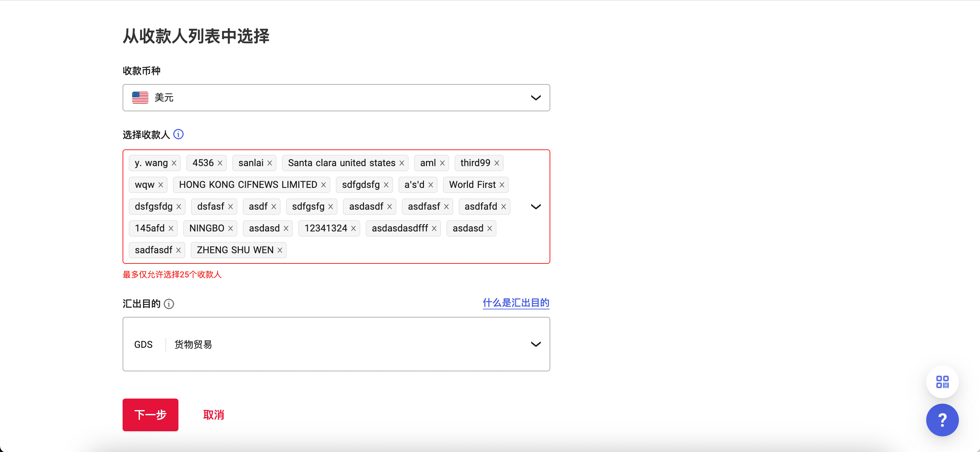This screenshot has width=980, height=452.
Task: Collapse the recipient list with the chevron
Action: pyautogui.click(x=536, y=206)
